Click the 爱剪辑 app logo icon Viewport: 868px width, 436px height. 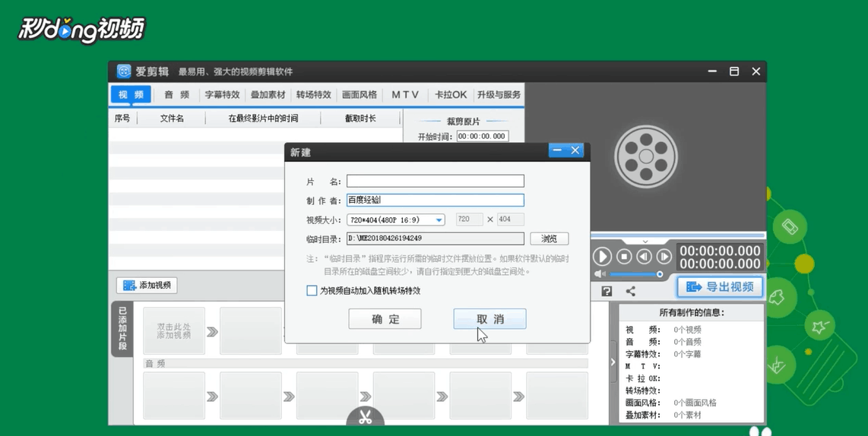[124, 71]
